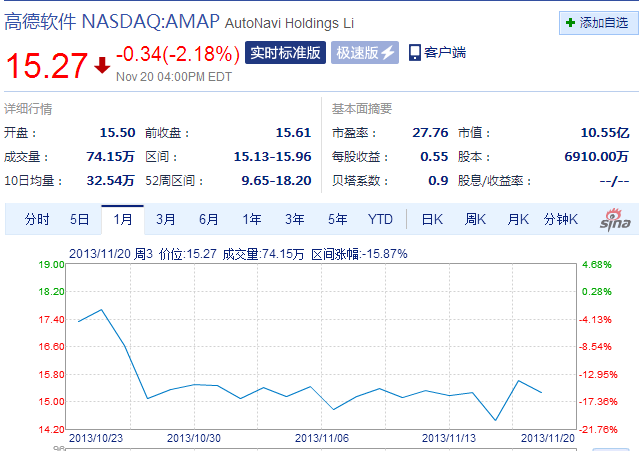Click the 19.00 price axis label
This screenshot has height=451, width=644.
pos(51,265)
